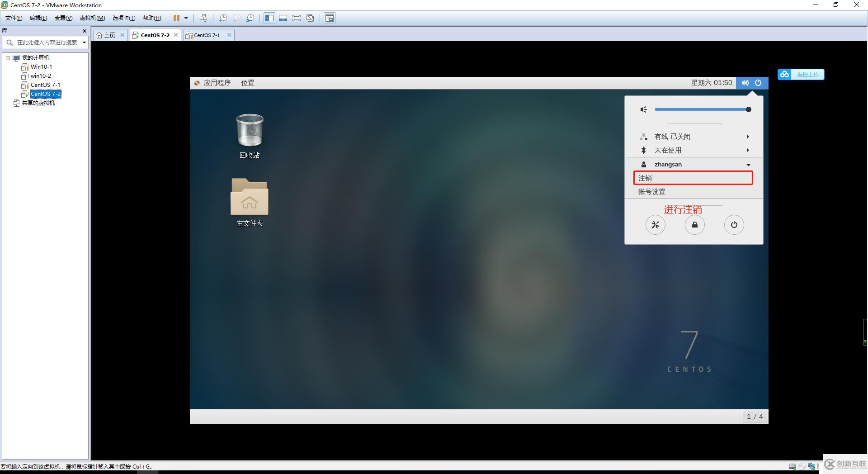Click 注销 to log out
This screenshot has height=474, width=868.
click(x=693, y=178)
